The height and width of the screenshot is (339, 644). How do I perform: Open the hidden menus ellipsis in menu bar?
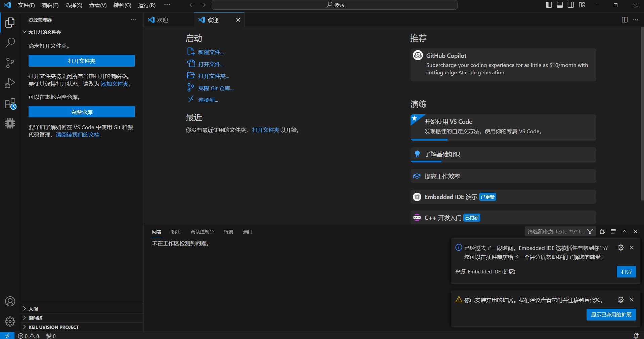[x=167, y=5]
